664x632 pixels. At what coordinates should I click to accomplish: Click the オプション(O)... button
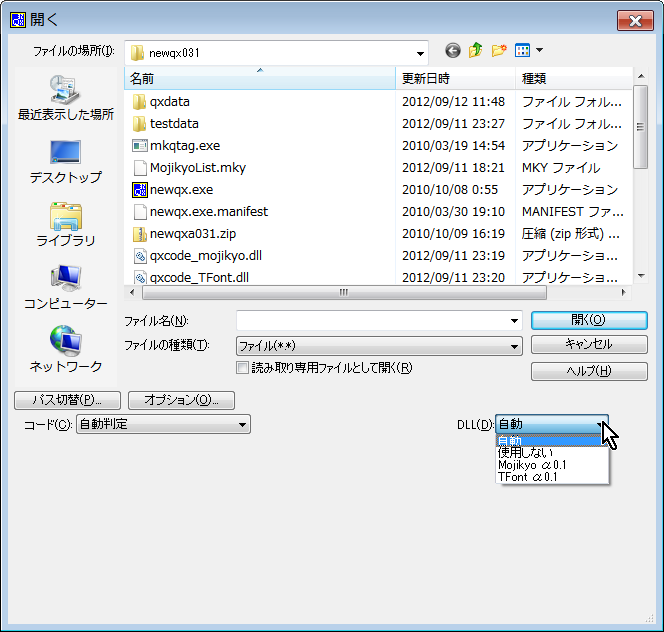click(x=181, y=400)
